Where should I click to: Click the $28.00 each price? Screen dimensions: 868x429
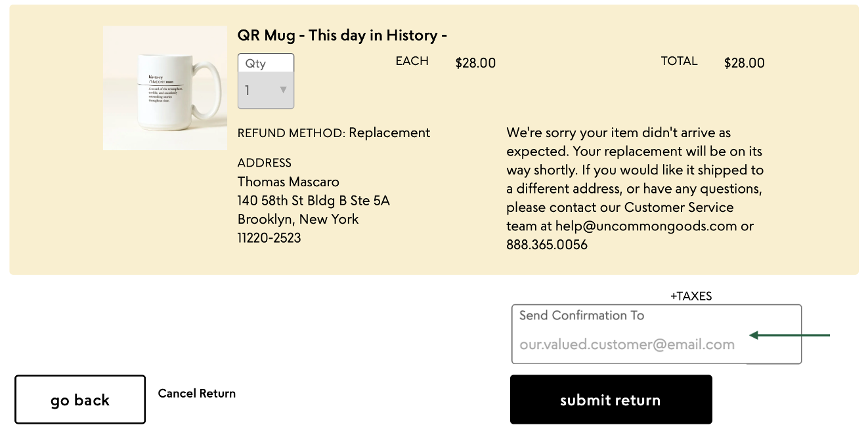475,63
